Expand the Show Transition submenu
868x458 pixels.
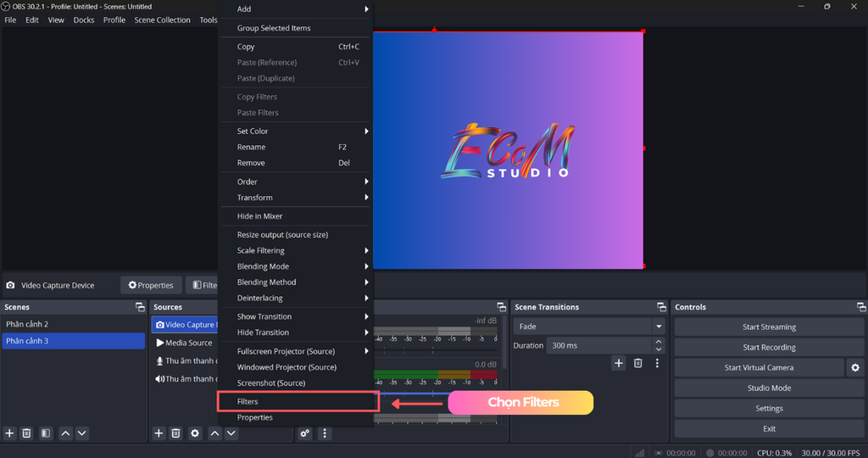click(296, 316)
